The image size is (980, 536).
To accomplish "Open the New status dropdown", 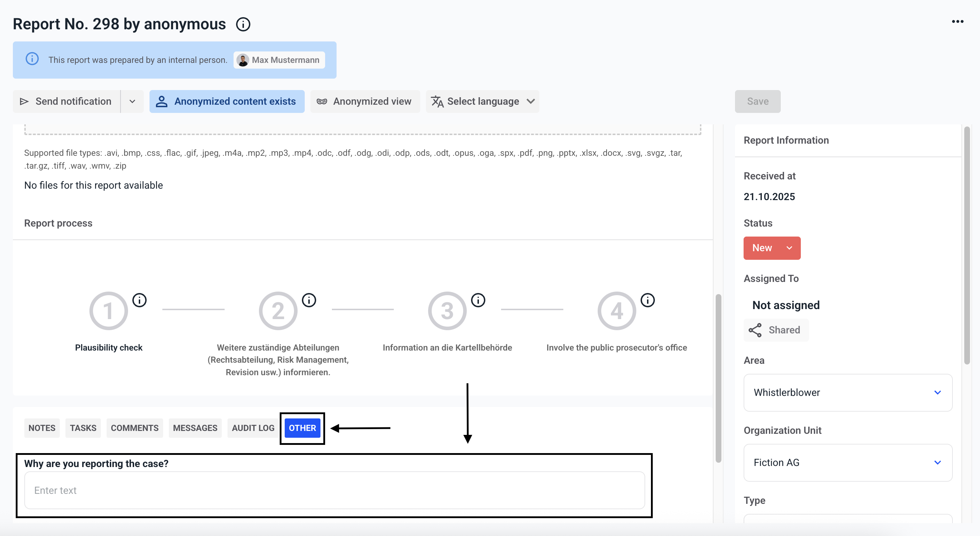I will 771,248.
